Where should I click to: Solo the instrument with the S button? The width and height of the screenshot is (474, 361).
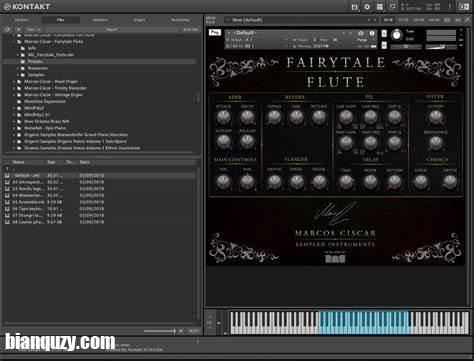click(x=384, y=34)
